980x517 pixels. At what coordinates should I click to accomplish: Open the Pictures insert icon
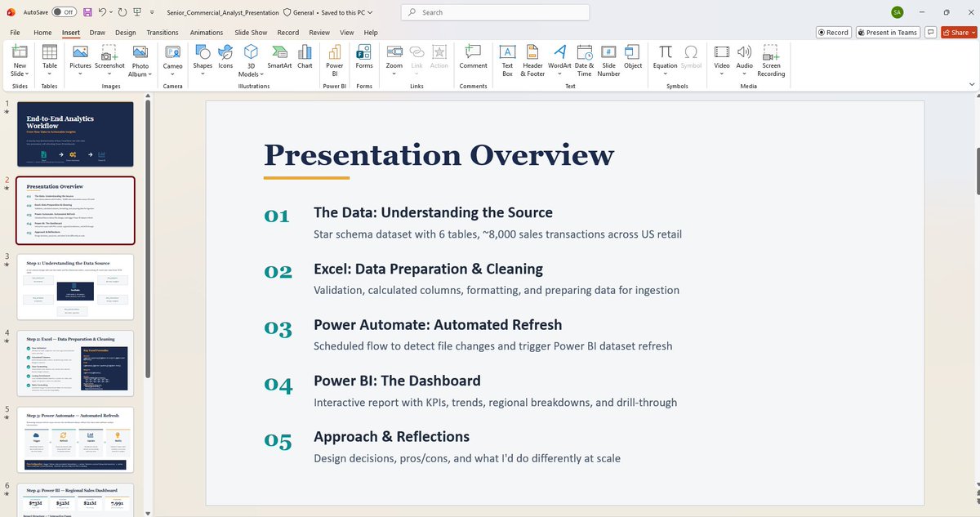point(80,51)
